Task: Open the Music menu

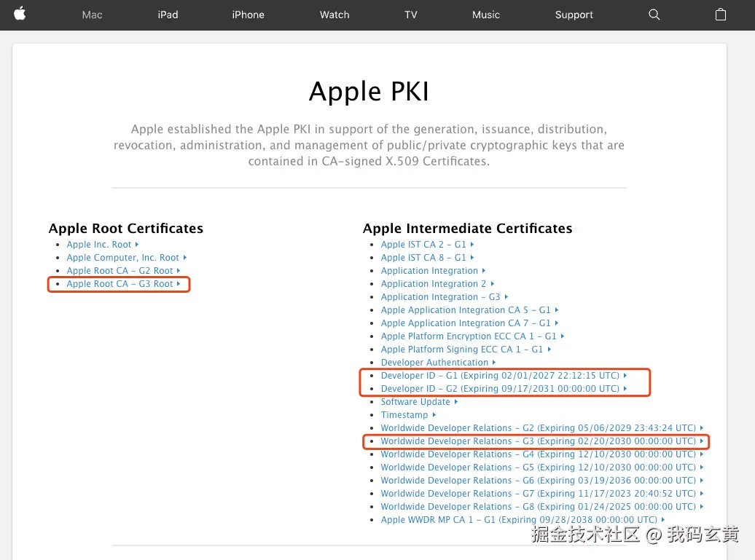Action: [486, 15]
